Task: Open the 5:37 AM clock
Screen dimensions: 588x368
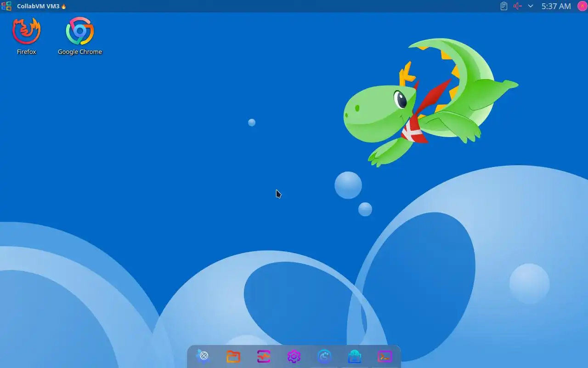Action: (556, 6)
